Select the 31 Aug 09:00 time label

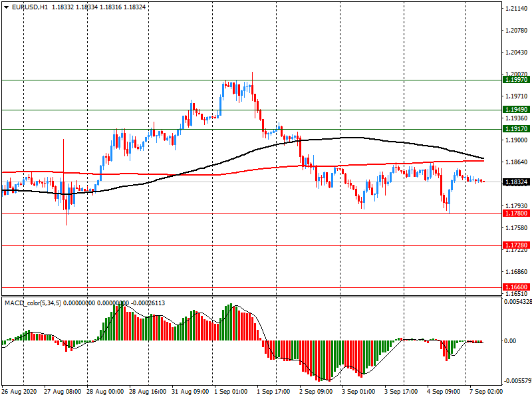192,392
